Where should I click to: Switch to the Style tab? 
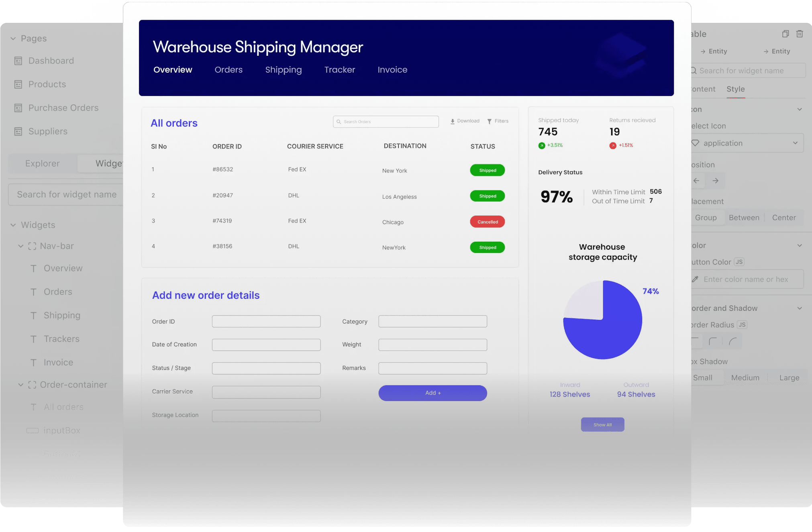pos(736,89)
